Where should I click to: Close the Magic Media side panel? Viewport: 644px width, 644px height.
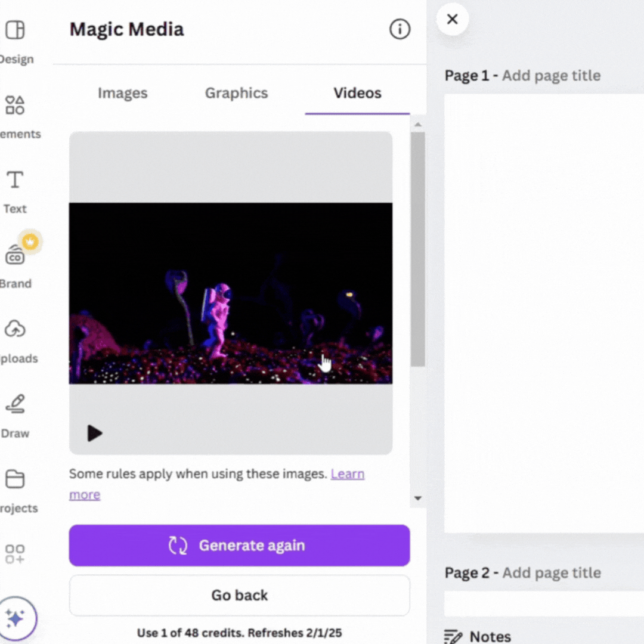pos(452,19)
